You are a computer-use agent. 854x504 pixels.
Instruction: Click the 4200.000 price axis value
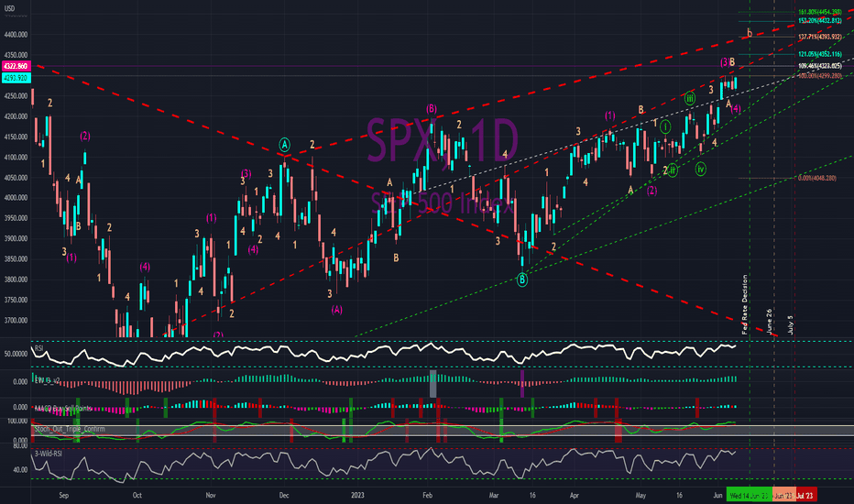[16, 116]
